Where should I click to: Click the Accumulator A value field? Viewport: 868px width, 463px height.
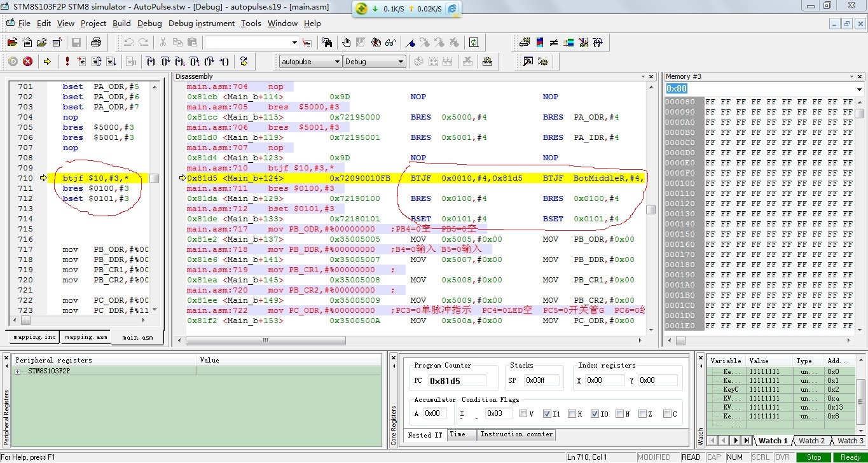pyautogui.click(x=435, y=413)
